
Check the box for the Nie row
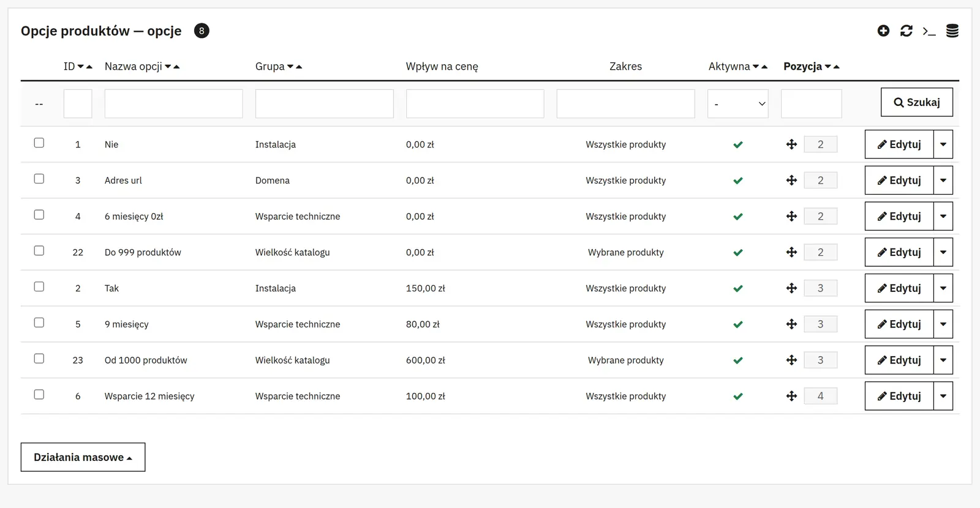pyautogui.click(x=39, y=143)
